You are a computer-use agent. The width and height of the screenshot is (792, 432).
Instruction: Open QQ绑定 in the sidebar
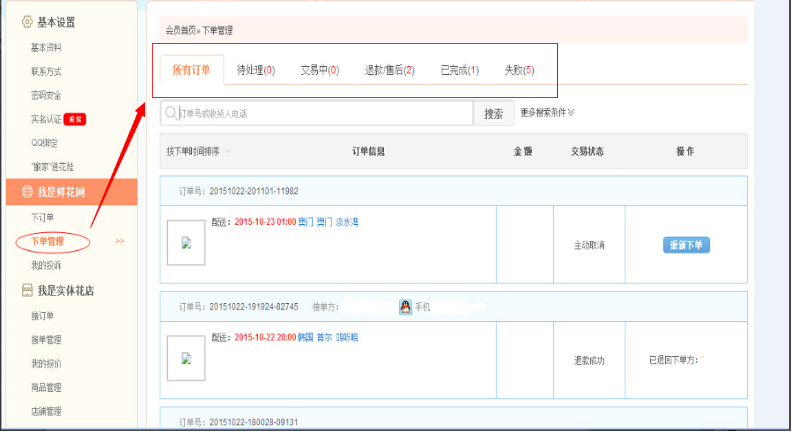(44, 143)
